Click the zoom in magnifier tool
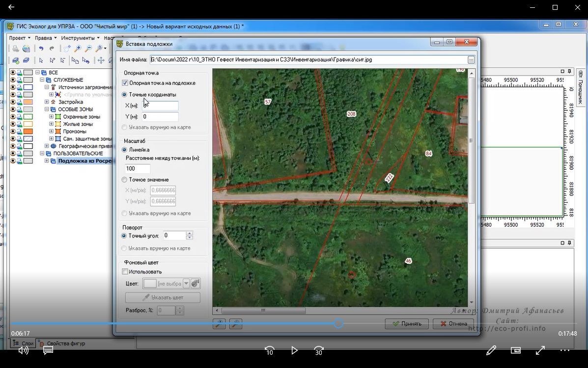The image size is (588, 368). click(x=78, y=49)
